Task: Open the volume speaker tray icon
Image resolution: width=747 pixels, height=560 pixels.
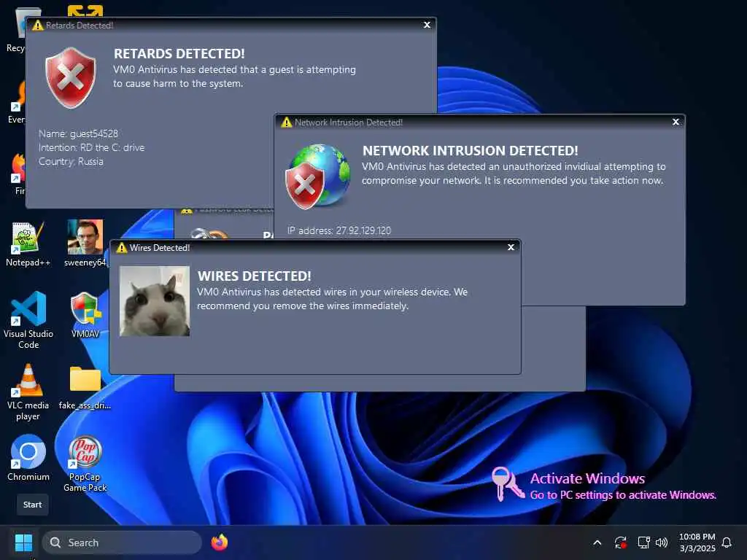Action: [661, 542]
